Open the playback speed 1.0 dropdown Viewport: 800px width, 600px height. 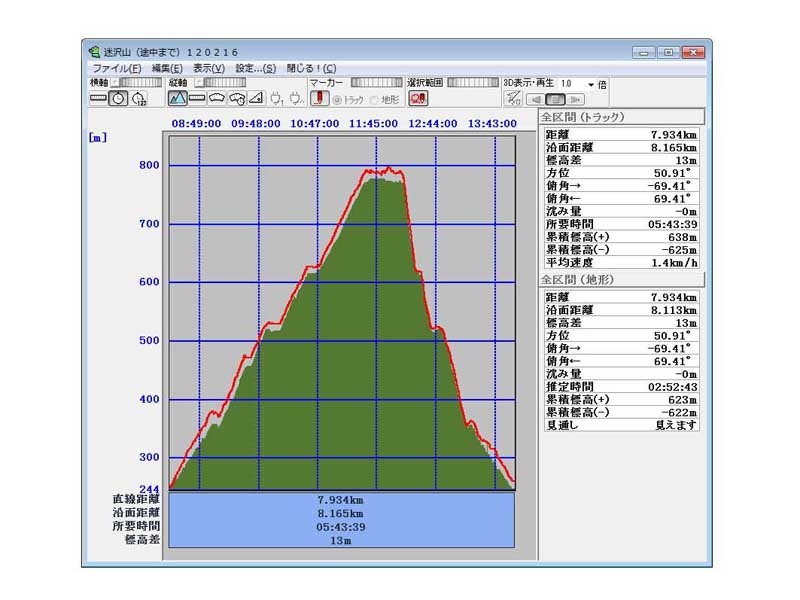coord(591,84)
